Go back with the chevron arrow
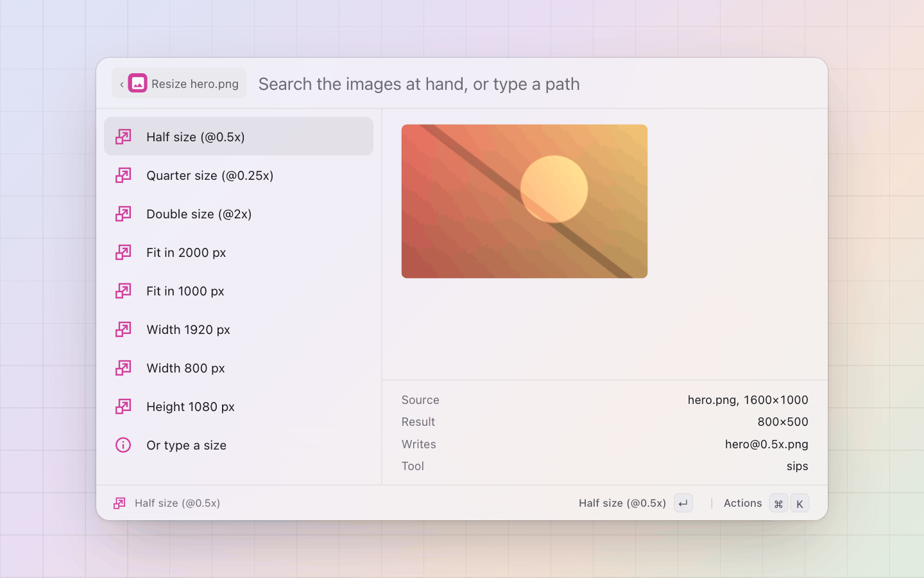Viewport: 924px width, 578px height. pyautogui.click(x=121, y=84)
